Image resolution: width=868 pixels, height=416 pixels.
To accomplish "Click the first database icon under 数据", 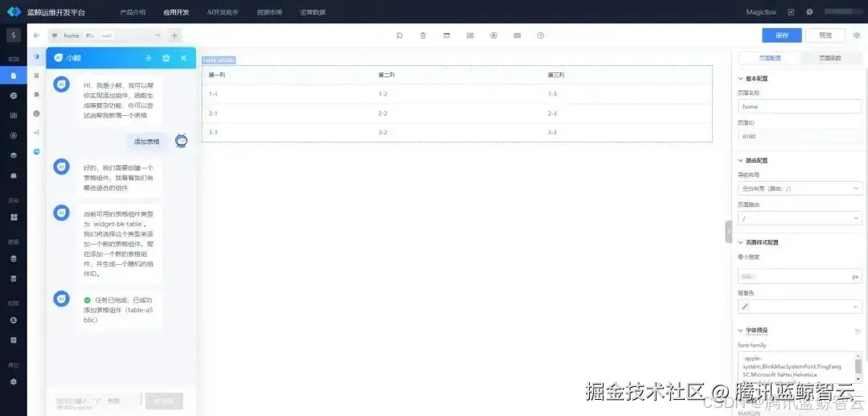I will (x=14, y=258).
